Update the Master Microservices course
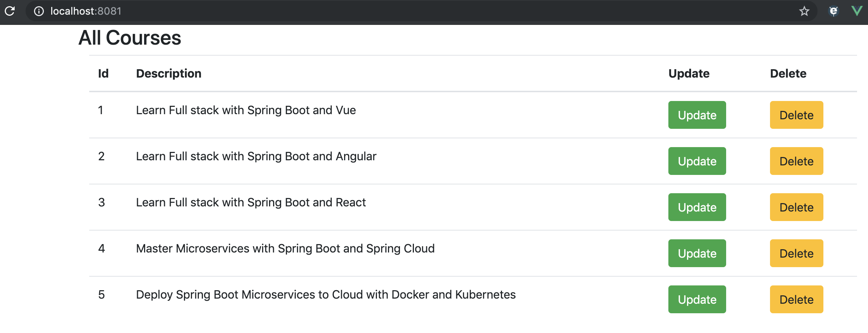The image size is (868, 333). point(697,253)
